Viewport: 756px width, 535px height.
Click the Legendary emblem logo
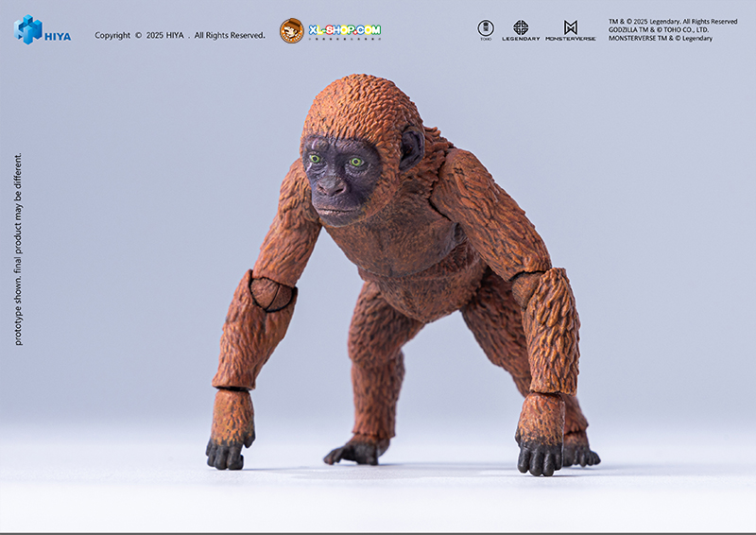tap(521, 28)
